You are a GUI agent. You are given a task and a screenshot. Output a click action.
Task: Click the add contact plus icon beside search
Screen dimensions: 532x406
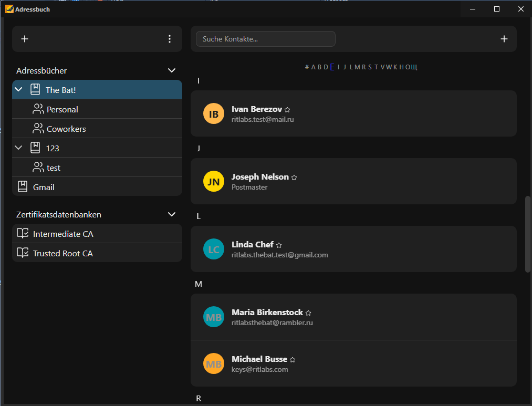click(504, 39)
